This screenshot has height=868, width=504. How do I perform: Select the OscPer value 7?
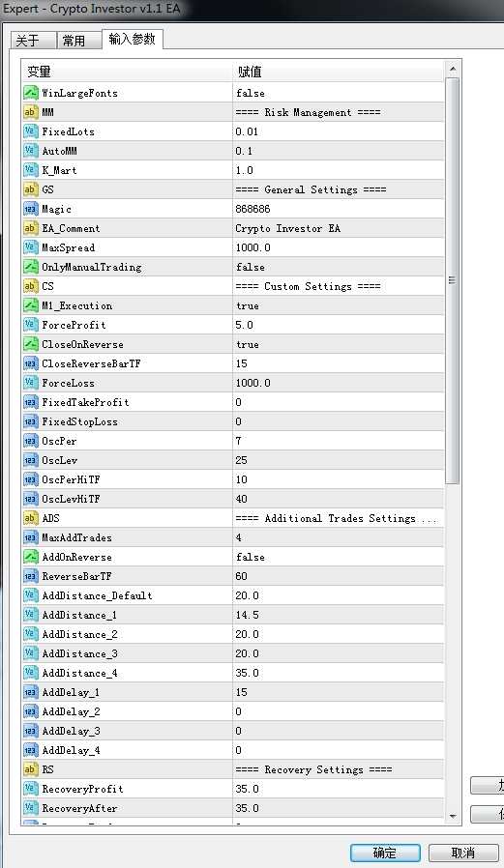(x=238, y=441)
